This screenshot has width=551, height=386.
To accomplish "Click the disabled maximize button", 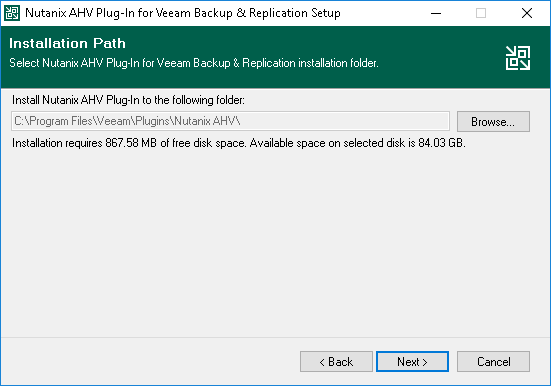I will coord(481,13).
